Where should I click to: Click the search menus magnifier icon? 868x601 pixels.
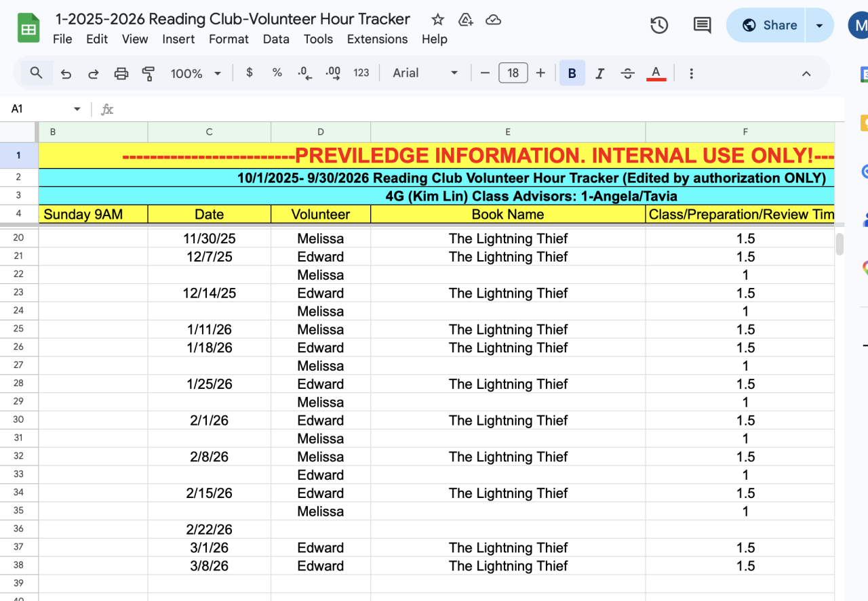point(37,73)
